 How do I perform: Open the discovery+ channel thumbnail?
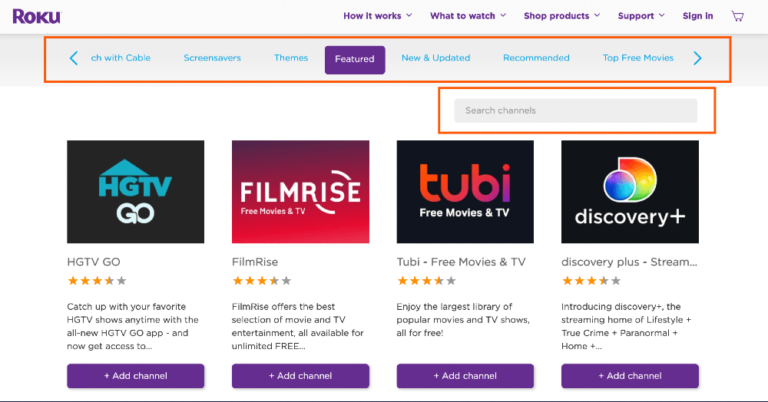[630, 191]
